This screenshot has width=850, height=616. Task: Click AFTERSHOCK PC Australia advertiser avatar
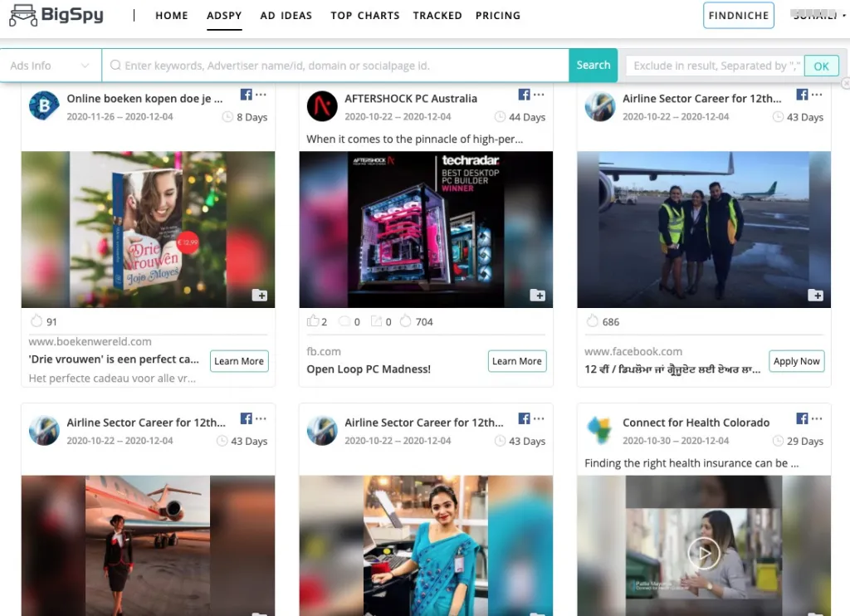click(322, 106)
